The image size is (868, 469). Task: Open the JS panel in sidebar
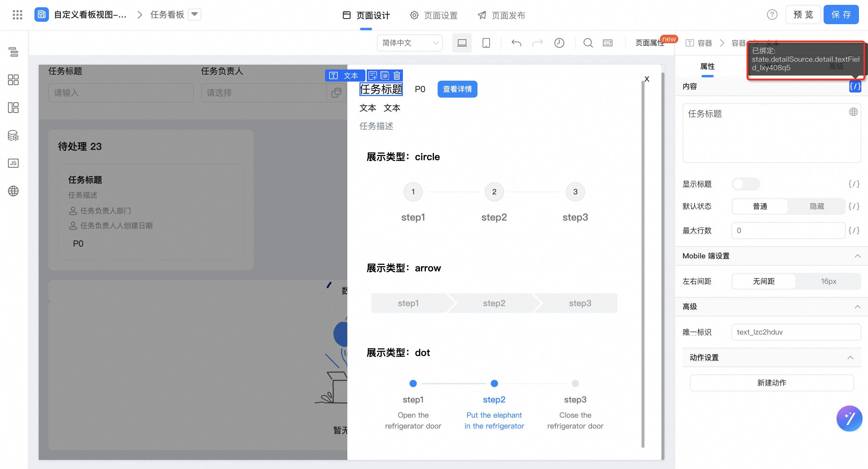[13, 163]
